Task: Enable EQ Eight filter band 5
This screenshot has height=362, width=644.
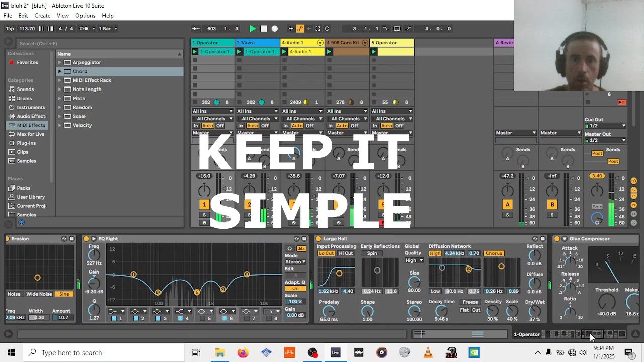Action: click(x=202, y=319)
